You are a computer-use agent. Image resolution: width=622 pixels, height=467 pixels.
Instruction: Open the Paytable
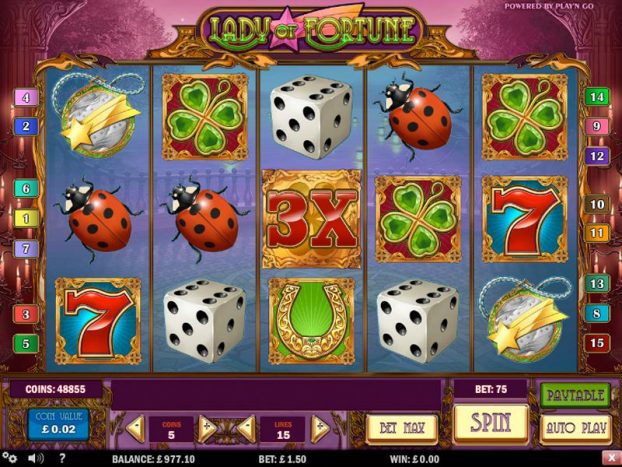click(x=575, y=395)
